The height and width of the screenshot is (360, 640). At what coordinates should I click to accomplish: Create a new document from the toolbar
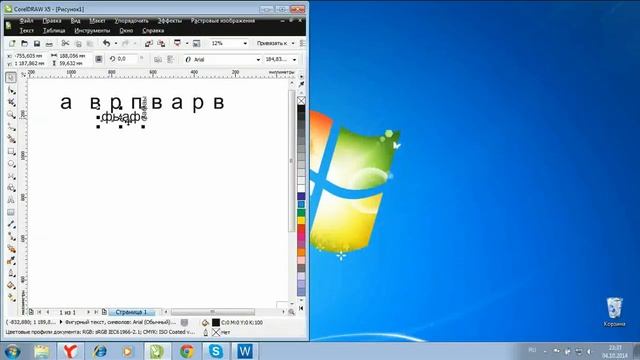[12, 43]
